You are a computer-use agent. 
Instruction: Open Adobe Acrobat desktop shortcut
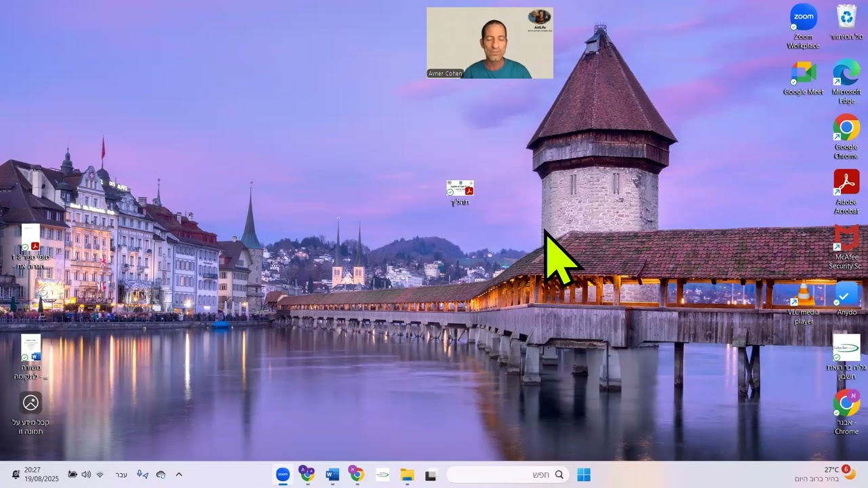pyautogui.click(x=846, y=191)
